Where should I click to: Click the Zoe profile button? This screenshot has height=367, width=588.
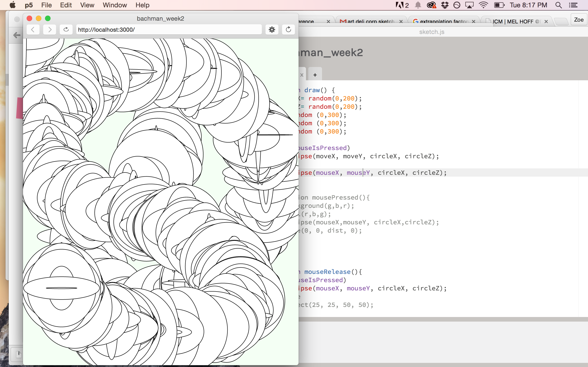(x=579, y=20)
